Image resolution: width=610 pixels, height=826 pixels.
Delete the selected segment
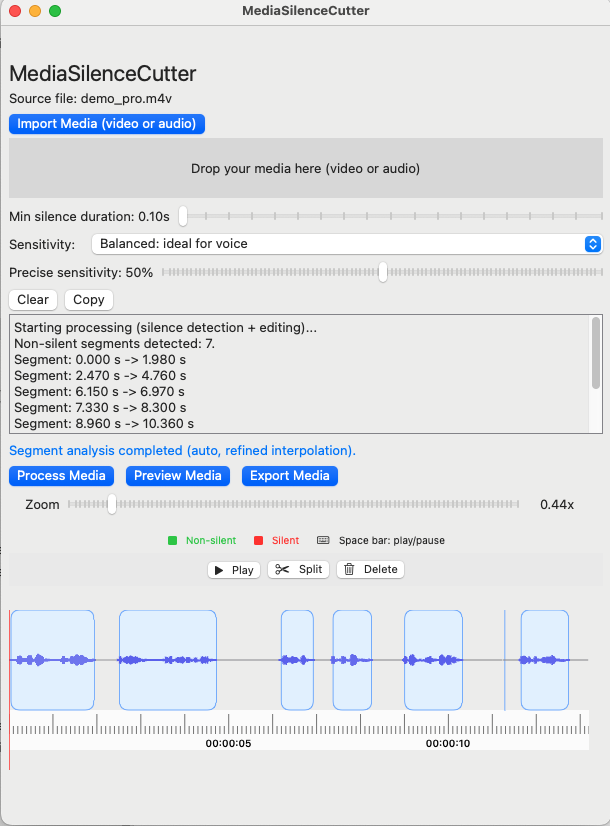pyautogui.click(x=370, y=569)
